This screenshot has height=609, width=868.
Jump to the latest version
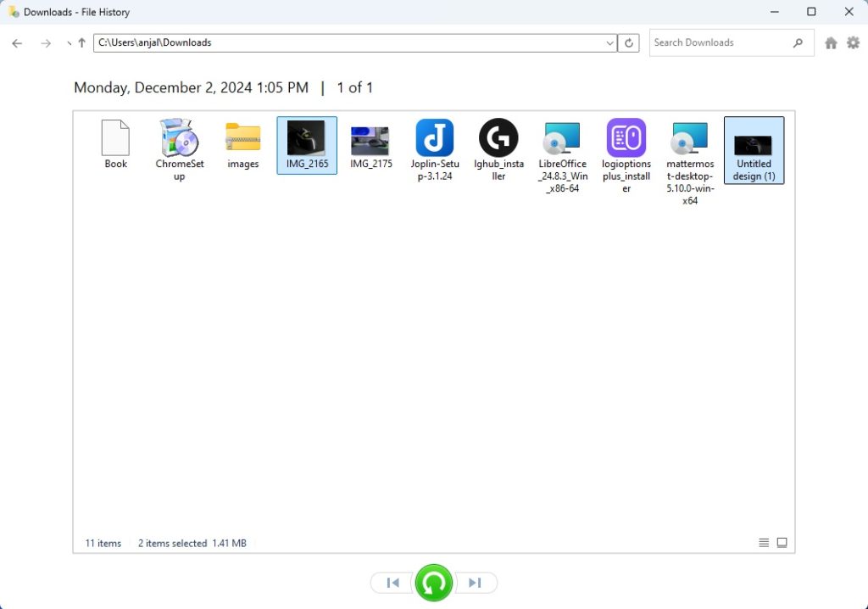[x=476, y=583]
